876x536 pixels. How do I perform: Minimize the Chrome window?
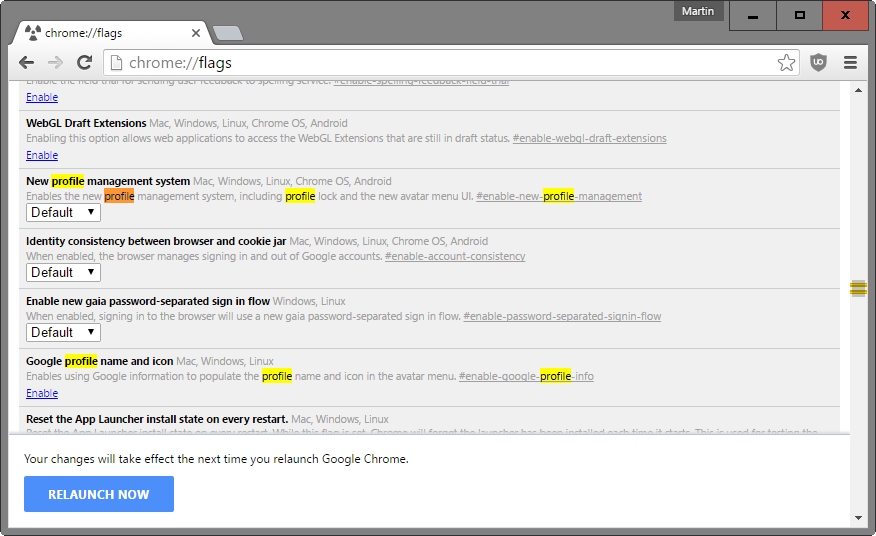click(753, 16)
